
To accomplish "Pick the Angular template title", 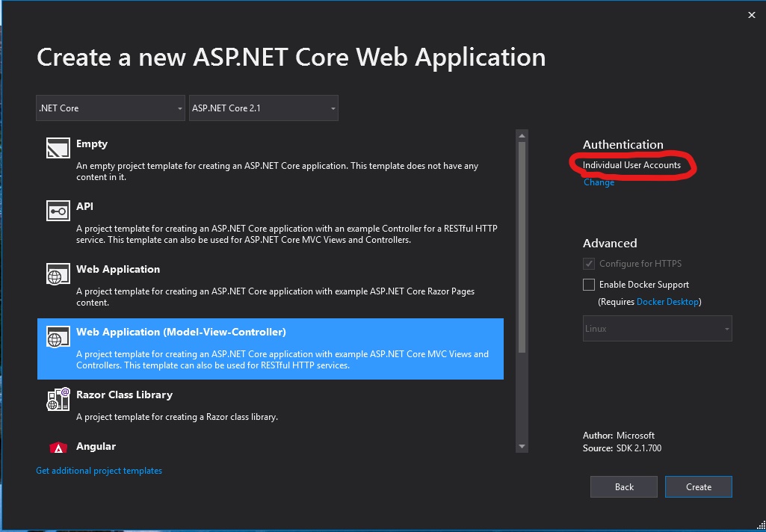I will 96,446.
